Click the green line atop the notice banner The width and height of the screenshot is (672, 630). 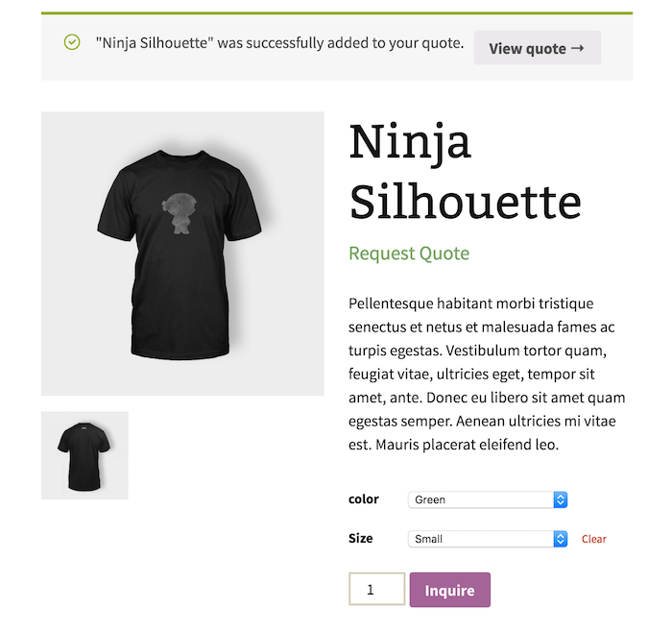pyautogui.click(x=337, y=13)
